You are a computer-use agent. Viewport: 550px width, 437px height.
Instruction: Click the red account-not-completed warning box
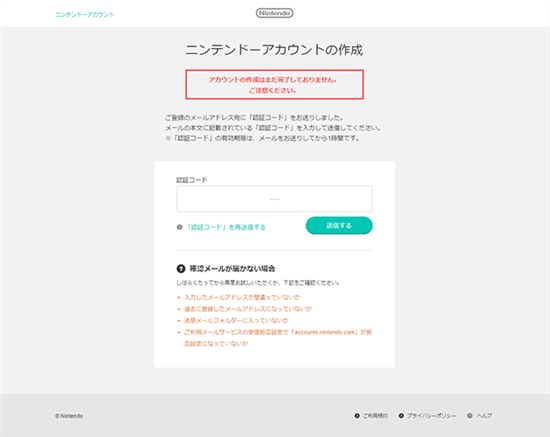coord(274,85)
